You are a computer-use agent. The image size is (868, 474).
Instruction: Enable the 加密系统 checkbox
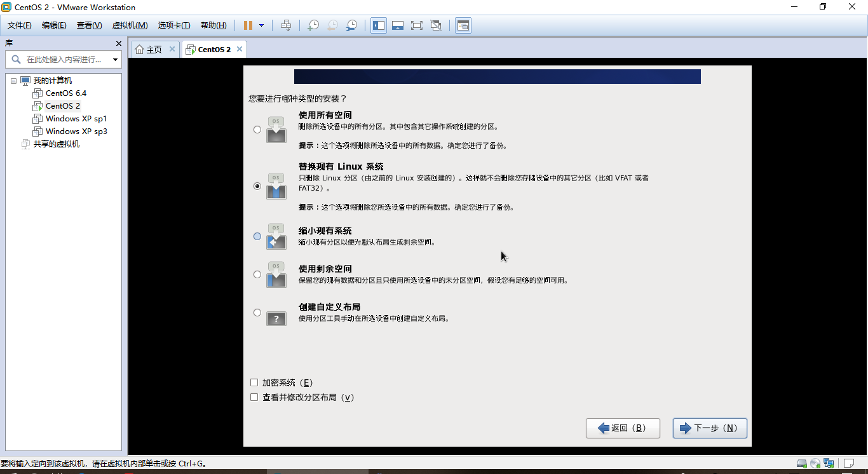(x=254, y=383)
